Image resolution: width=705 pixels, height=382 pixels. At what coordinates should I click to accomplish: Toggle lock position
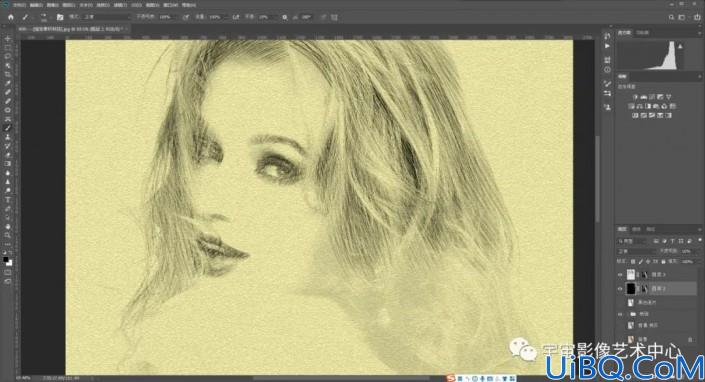pos(648,261)
